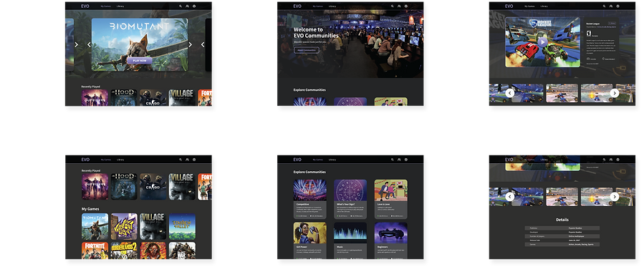The height and width of the screenshot is (272, 644).
Task: Open the What's Your Sign? community card
Action: click(350, 199)
